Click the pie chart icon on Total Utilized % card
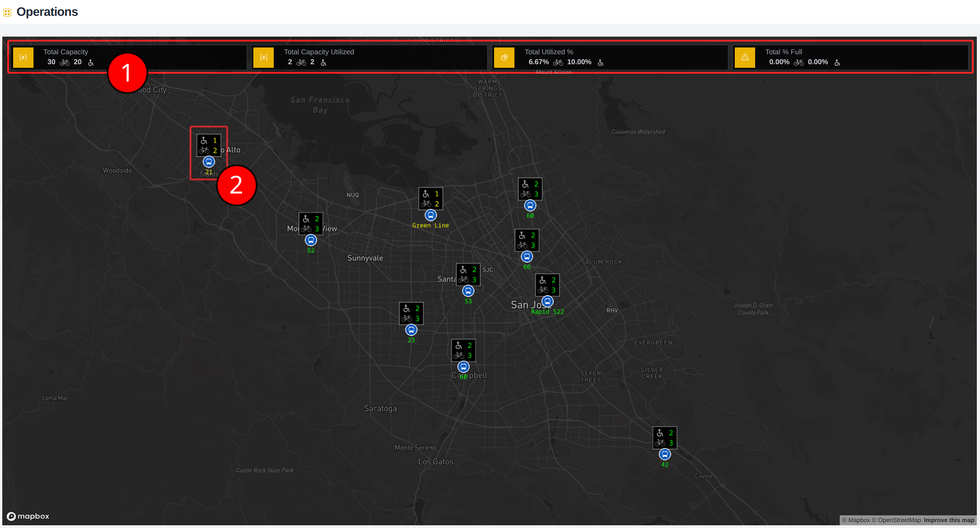 click(x=504, y=57)
